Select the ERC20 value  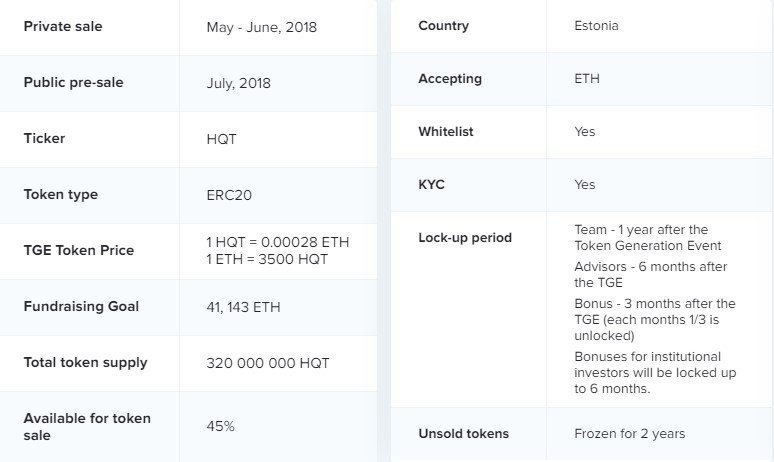pyautogui.click(x=229, y=195)
